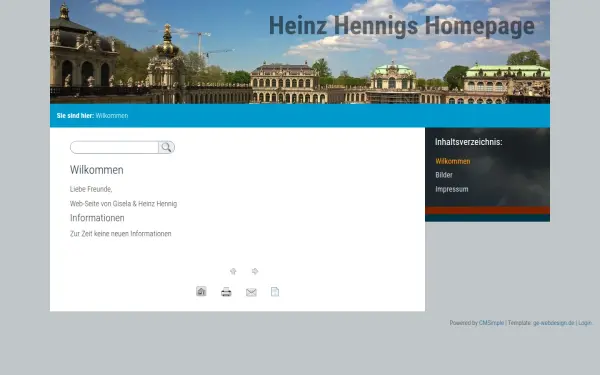Viewport: 600px width, 375px height.
Task: Follow the CMSimple footer link
Action: pyautogui.click(x=491, y=323)
